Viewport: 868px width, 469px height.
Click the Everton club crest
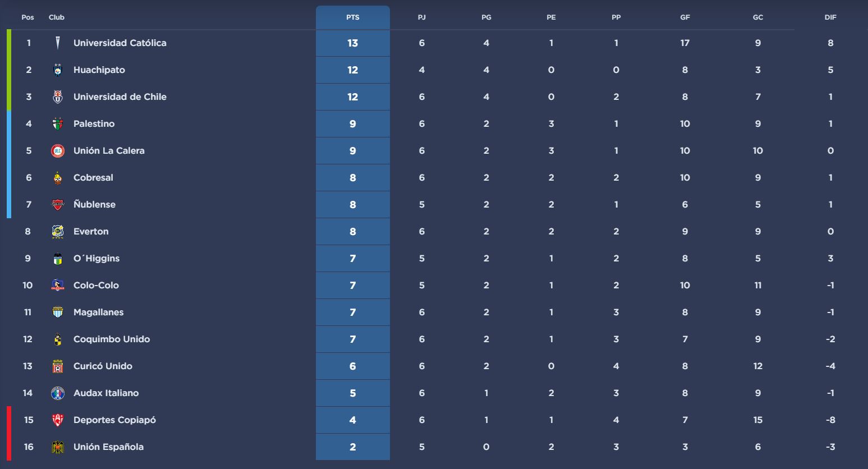coord(58,232)
